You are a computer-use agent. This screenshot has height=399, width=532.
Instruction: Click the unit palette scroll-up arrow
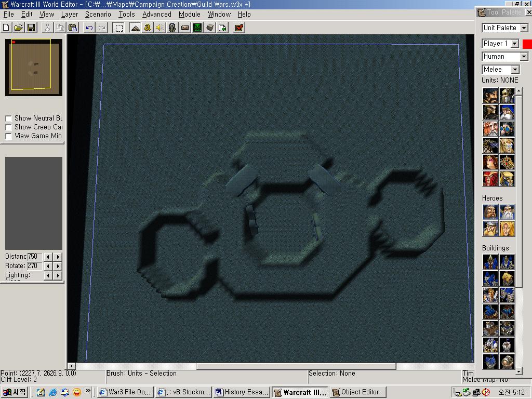click(x=519, y=91)
